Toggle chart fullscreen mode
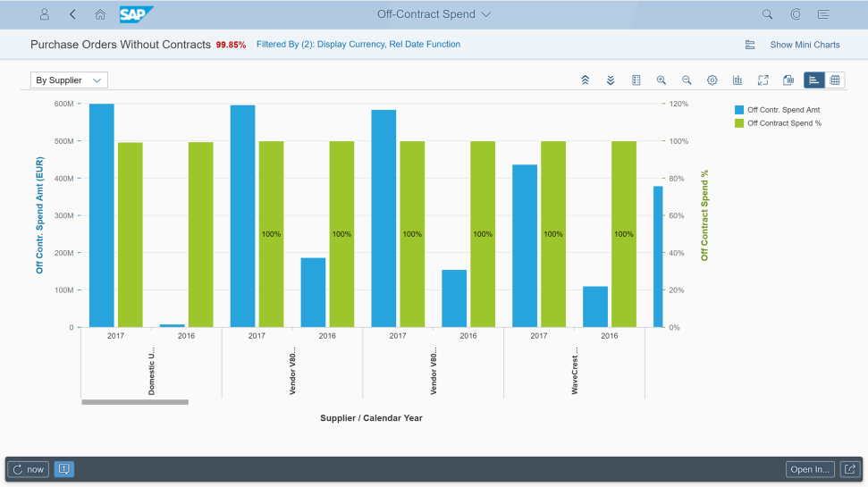This screenshot has height=487, width=868. tap(763, 80)
